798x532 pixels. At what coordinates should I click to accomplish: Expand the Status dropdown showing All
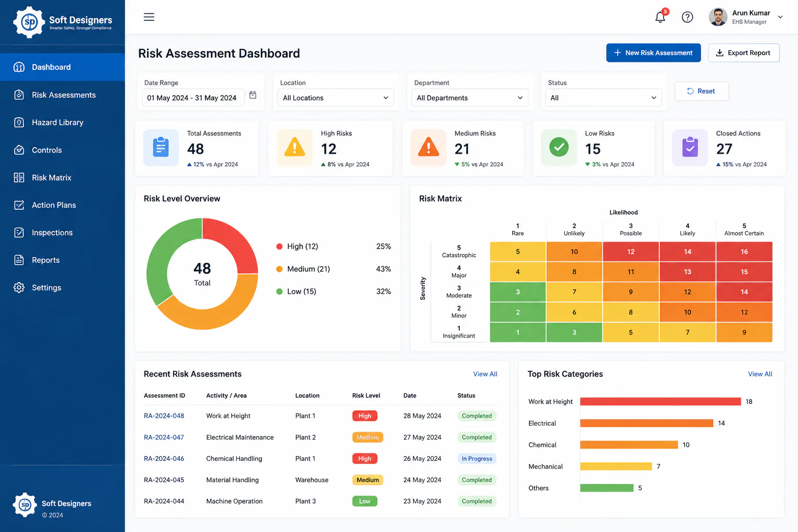604,98
